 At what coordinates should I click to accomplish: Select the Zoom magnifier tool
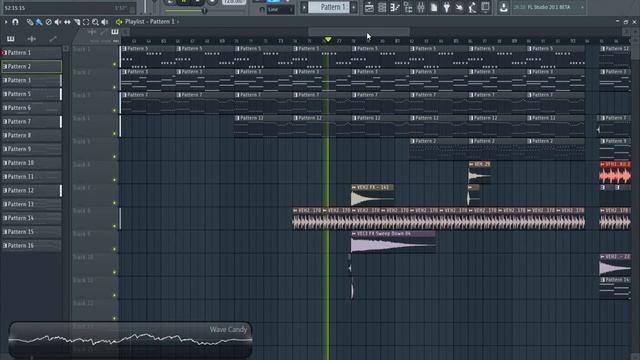(96, 22)
